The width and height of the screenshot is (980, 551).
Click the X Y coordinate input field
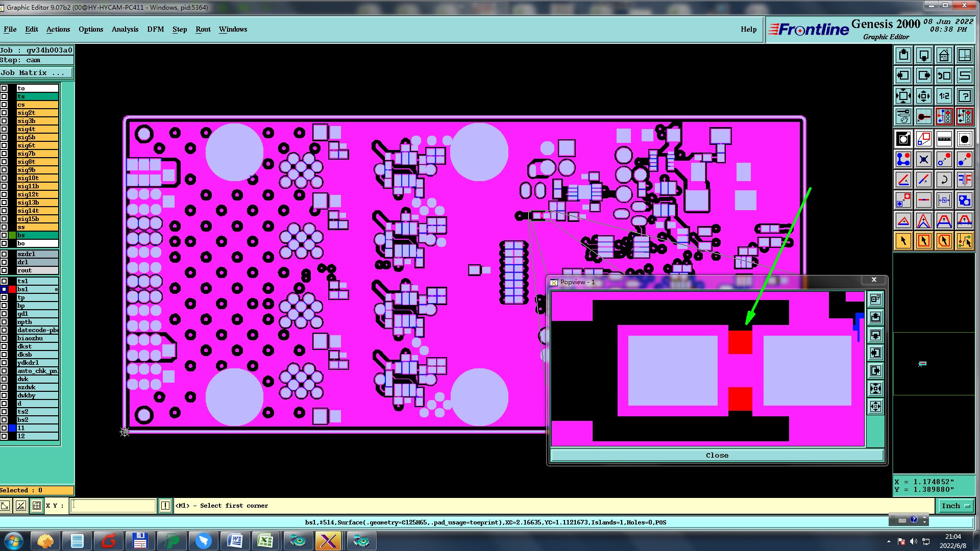(113, 506)
